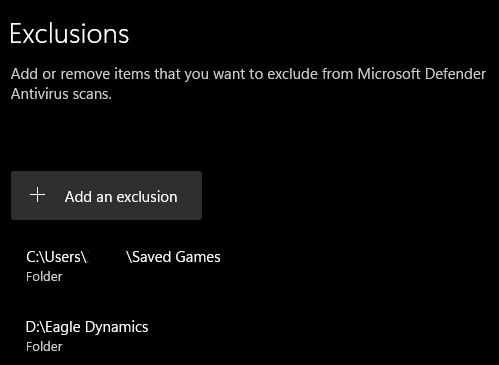Click the word 'Dynamics' in the second exclusion
Viewport: 499px width, 365px height.
click(117, 327)
